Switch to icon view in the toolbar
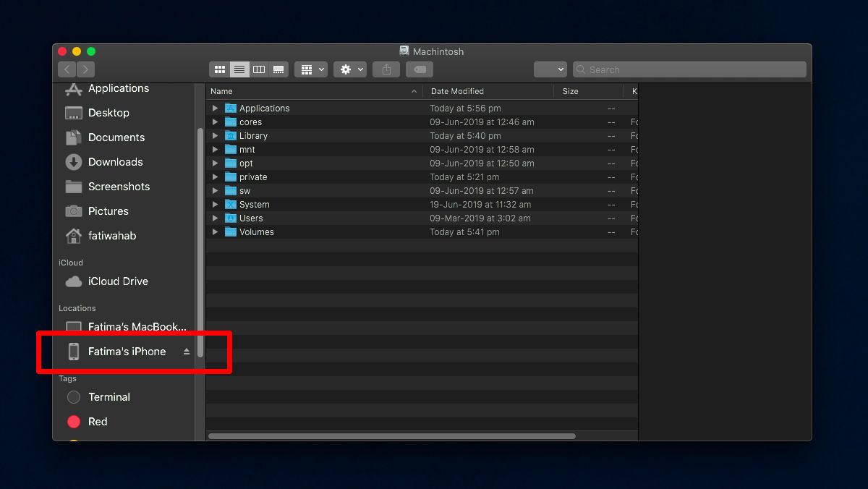The height and width of the screenshot is (489, 868). 220,69
